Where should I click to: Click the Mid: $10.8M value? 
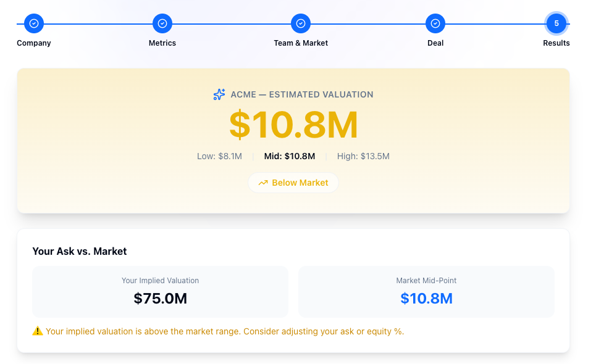coord(290,156)
